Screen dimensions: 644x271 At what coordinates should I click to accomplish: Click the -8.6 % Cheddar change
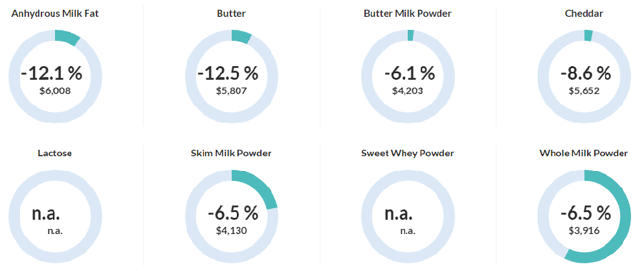584,73
